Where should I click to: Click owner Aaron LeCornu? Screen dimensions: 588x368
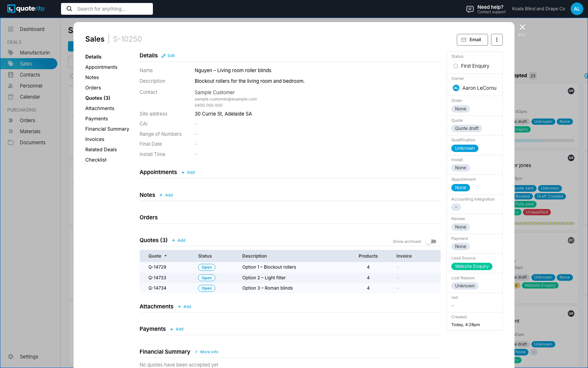coord(474,88)
